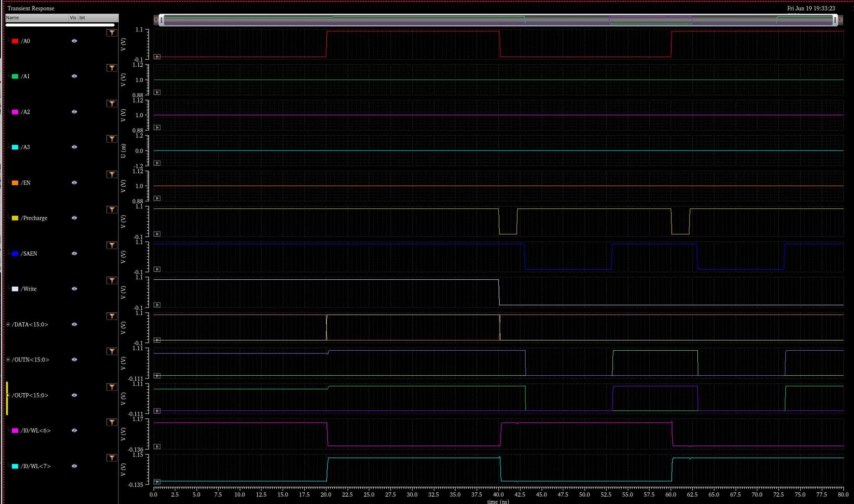Image resolution: width=854 pixels, height=504 pixels.
Task: Click the filter icon for the /A2 strip
Action: pyautogui.click(x=112, y=104)
